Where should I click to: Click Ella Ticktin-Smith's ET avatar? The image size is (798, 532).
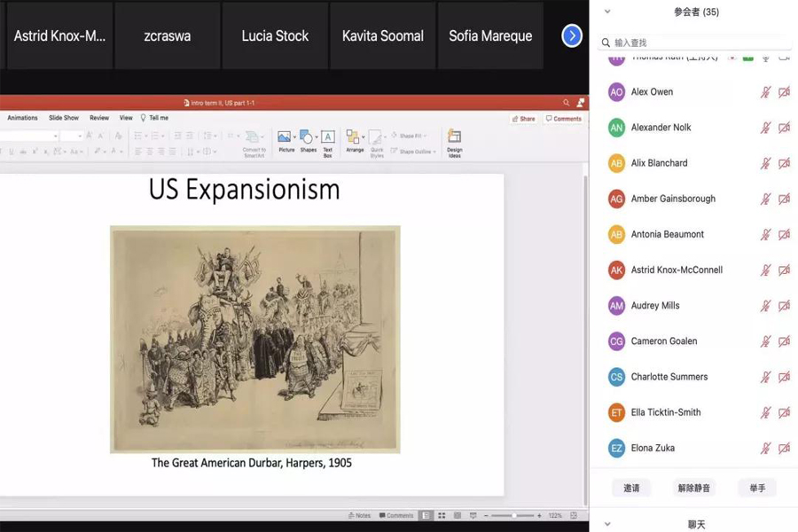(616, 413)
